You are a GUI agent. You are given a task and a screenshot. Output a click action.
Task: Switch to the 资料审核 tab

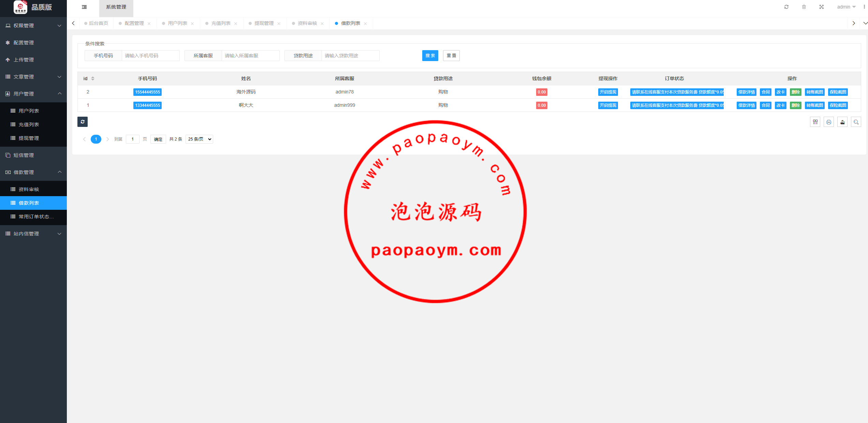[x=307, y=23]
